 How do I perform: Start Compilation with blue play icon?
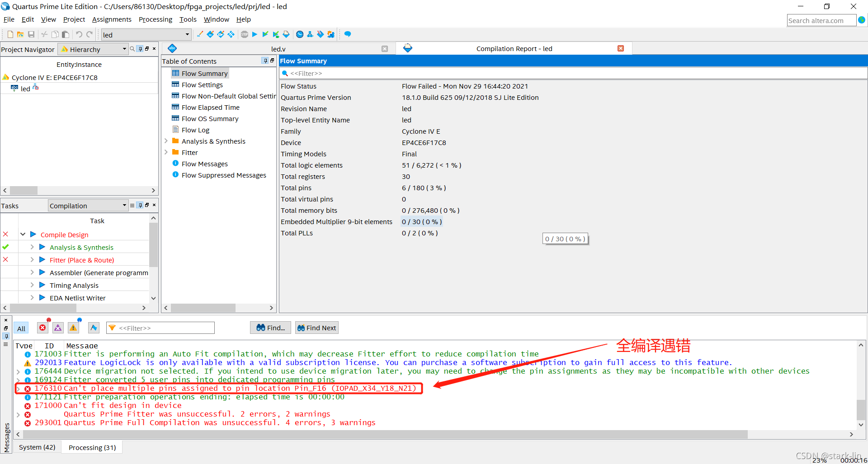(x=255, y=34)
